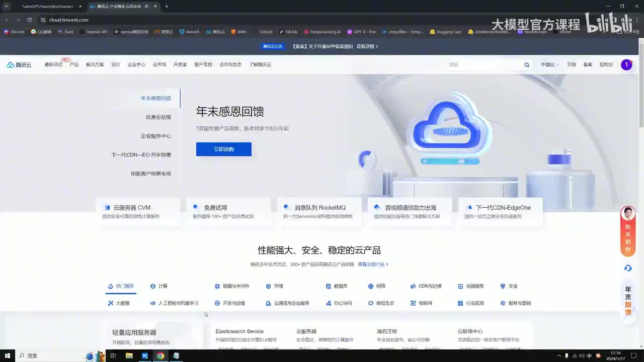
Task: Click the 联系销售 floating button
Action: coord(628,231)
